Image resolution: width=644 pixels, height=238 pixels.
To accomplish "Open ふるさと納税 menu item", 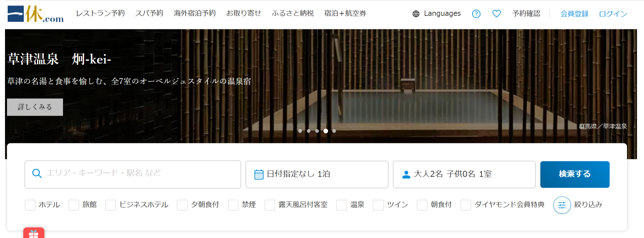I will pyautogui.click(x=293, y=13).
